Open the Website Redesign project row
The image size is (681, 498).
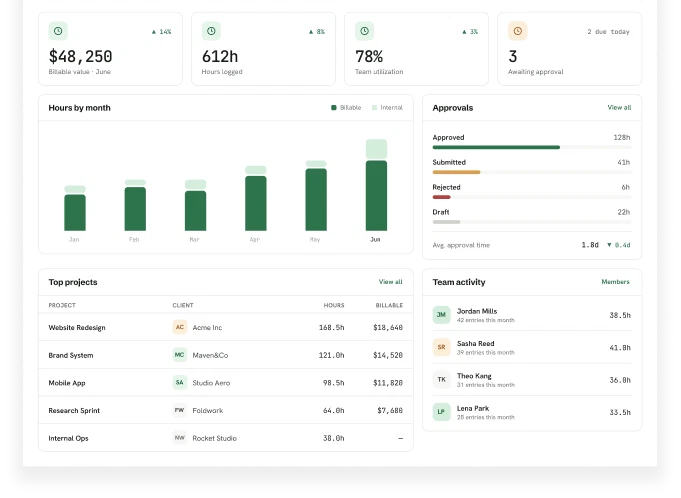point(226,327)
